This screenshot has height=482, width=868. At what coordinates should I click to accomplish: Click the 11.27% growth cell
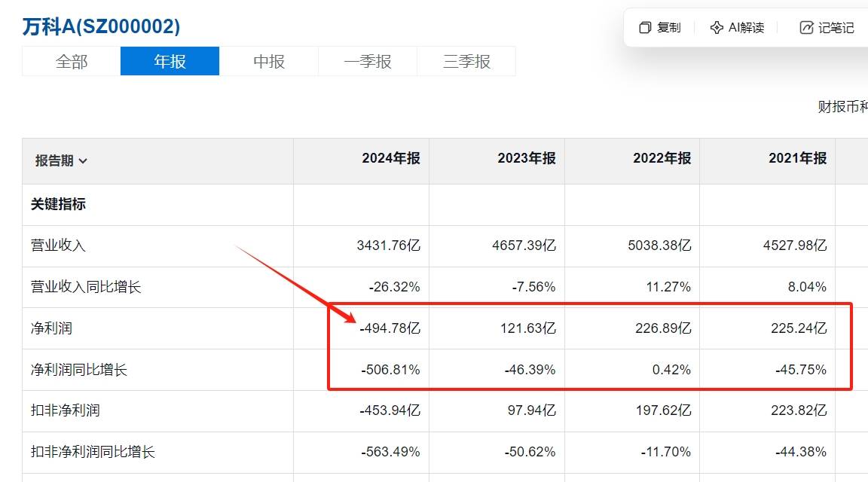pyautogui.click(x=669, y=287)
